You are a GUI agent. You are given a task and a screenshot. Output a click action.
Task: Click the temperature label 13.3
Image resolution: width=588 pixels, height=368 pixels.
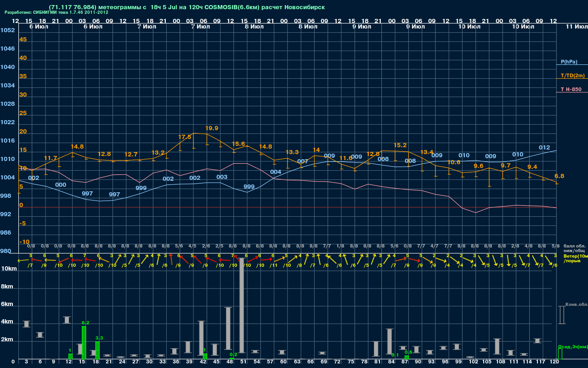[x=292, y=152]
